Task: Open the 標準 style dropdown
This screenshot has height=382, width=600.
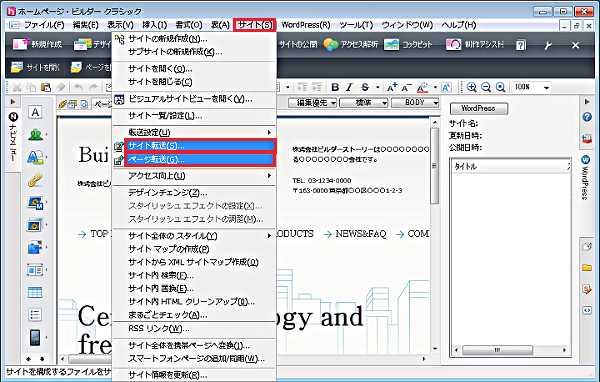Action: 364,103
